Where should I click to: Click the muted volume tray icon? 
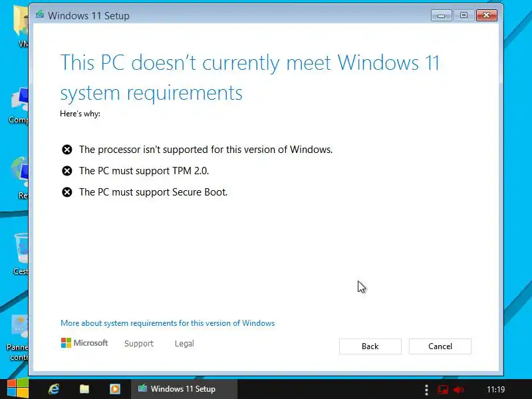click(459, 390)
